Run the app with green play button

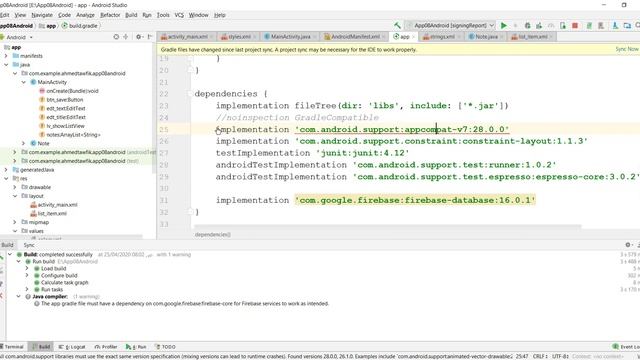504,25
